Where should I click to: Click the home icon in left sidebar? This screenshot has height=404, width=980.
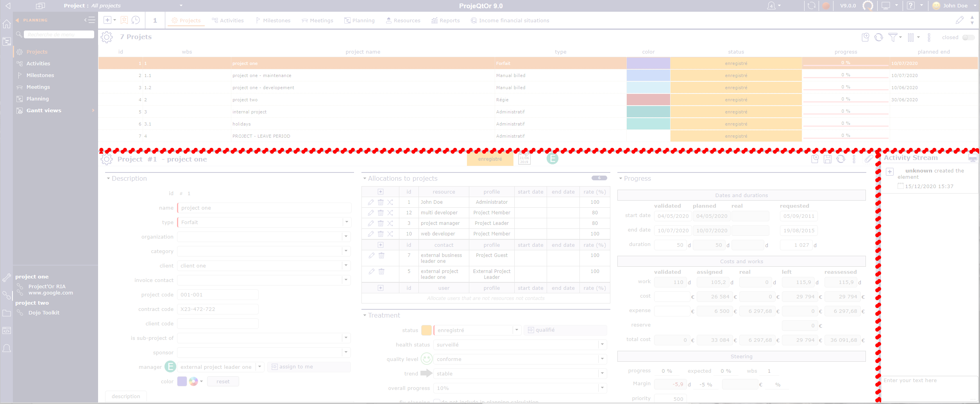point(7,24)
